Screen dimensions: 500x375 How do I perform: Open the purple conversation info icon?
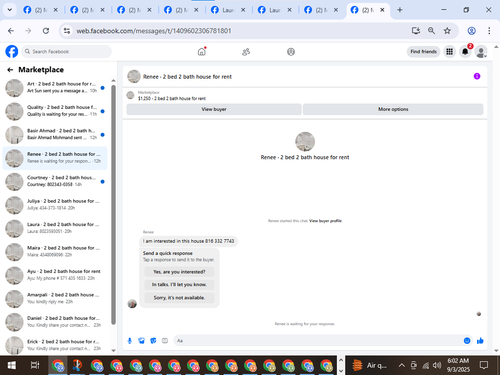(x=477, y=76)
